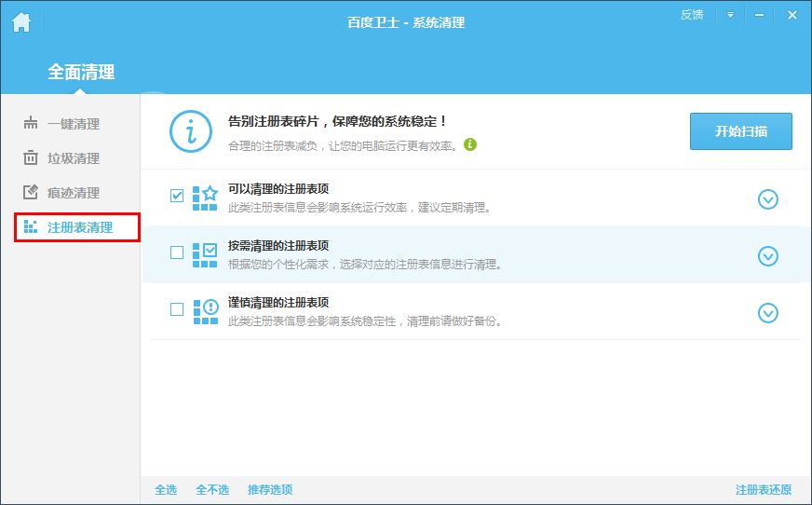Image resolution: width=812 pixels, height=505 pixels.
Task: Expand the 可以清理的注册表项 details
Action: click(768, 199)
